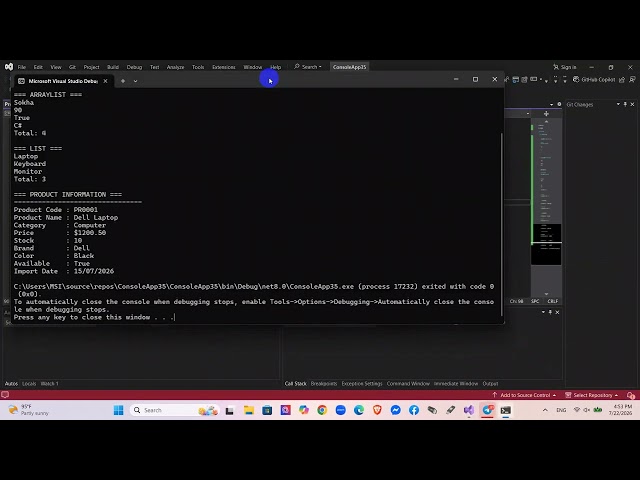The width and height of the screenshot is (640, 480).
Task: Switch to the Exception Settings tab
Action: click(362, 384)
